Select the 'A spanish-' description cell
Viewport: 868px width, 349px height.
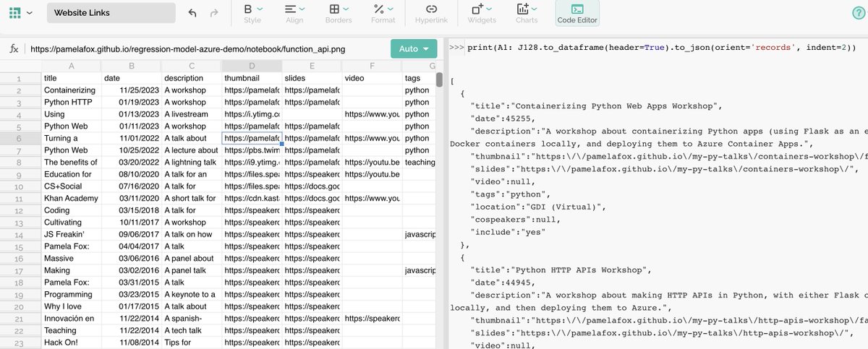point(192,319)
